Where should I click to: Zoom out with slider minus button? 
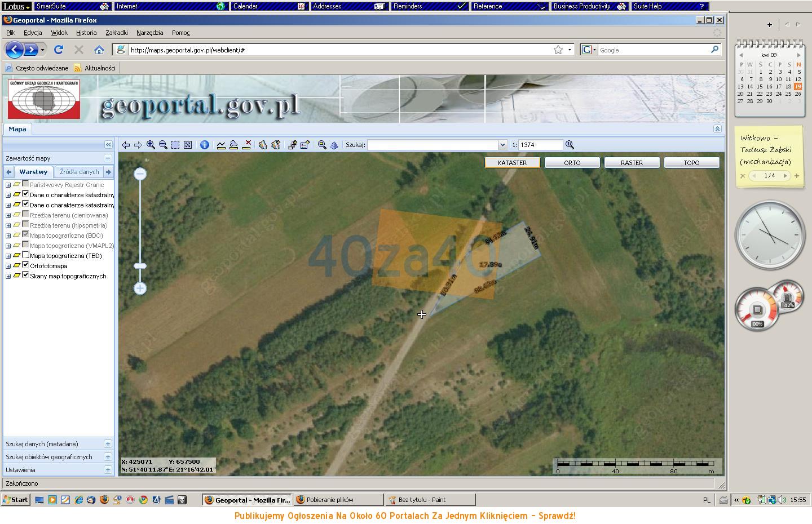tap(140, 174)
